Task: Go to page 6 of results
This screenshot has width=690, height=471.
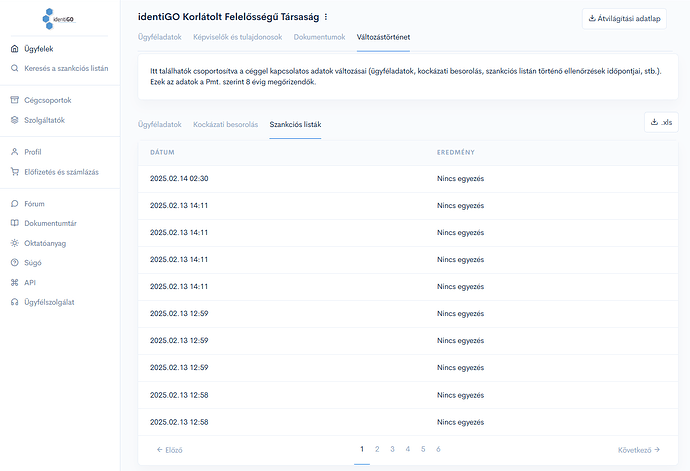Action: pyautogui.click(x=438, y=449)
